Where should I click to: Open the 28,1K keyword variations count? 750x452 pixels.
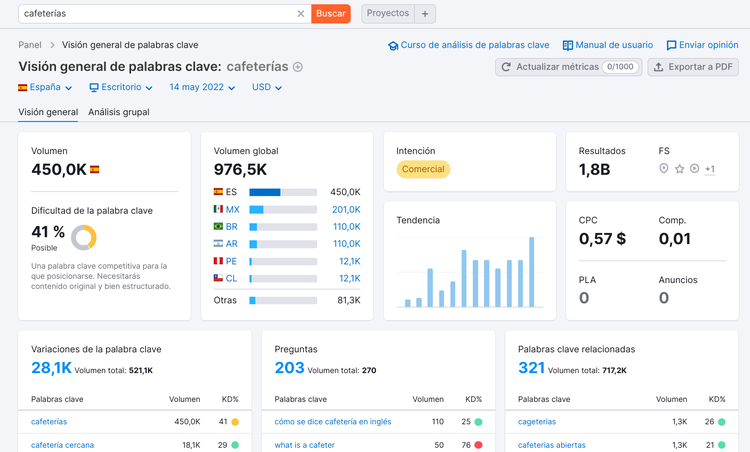[x=51, y=368]
